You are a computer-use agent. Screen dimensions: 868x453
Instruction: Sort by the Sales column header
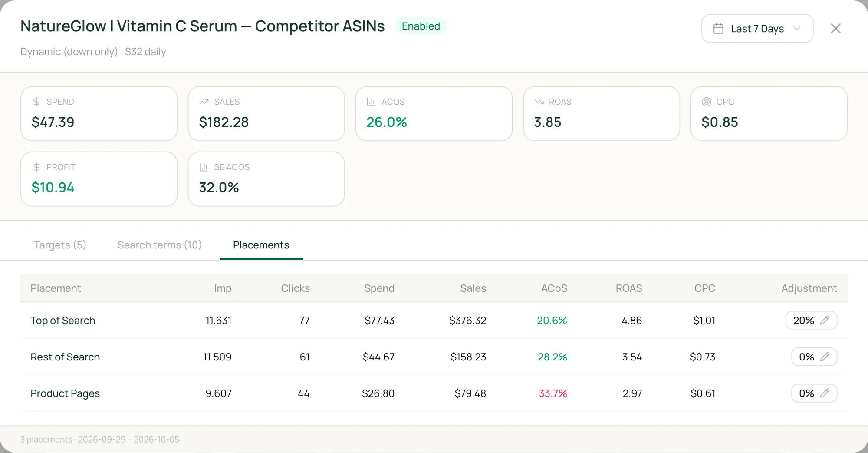(473, 288)
